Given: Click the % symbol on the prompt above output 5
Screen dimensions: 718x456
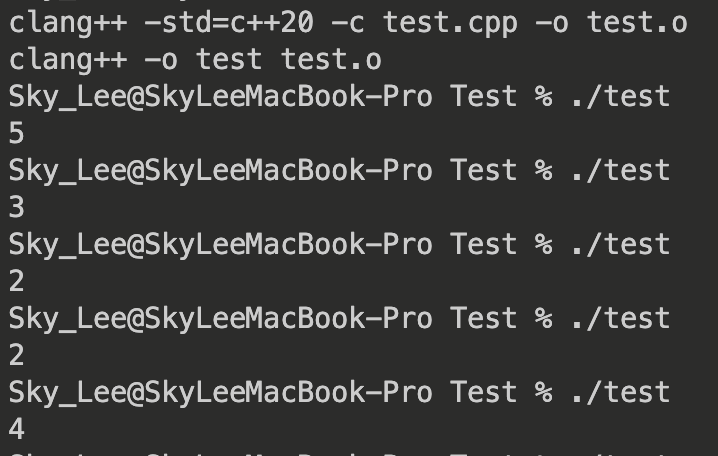Looking at the screenshot, I should (543, 96).
